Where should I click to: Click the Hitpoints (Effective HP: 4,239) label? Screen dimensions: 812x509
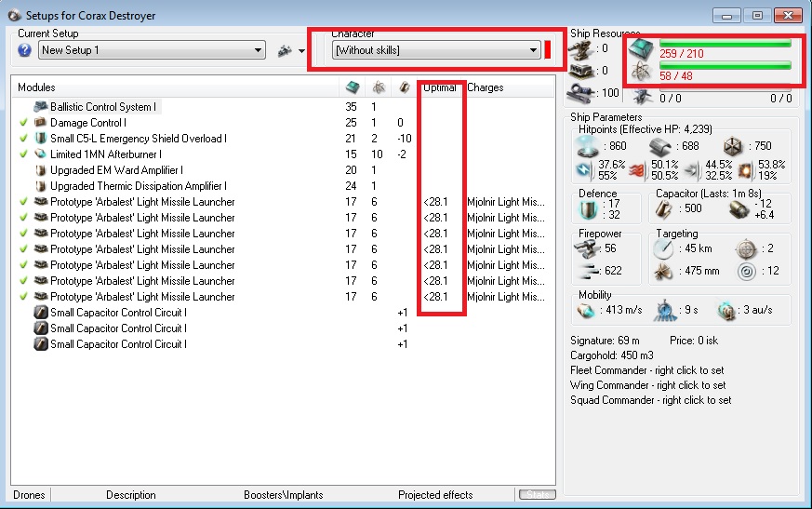[646, 129]
